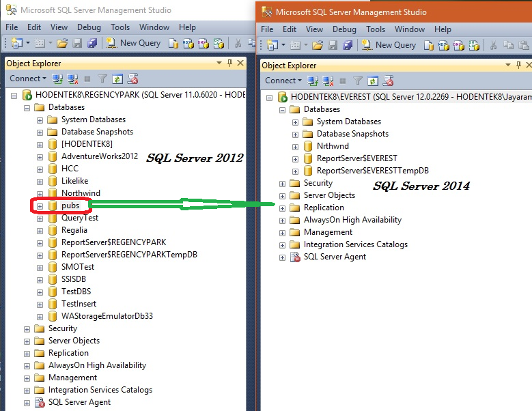The height and width of the screenshot is (411, 532).
Task: Select Integration Services Catalogs on EVEREST
Action: coord(356,244)
